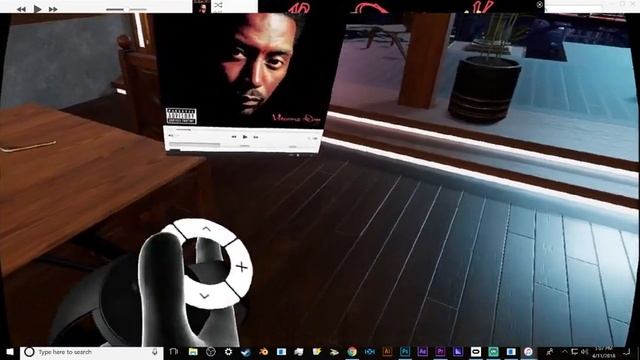Viewport: 640px width, 360px height.
Task: Click the play button in the top music player
Action: 38,9
